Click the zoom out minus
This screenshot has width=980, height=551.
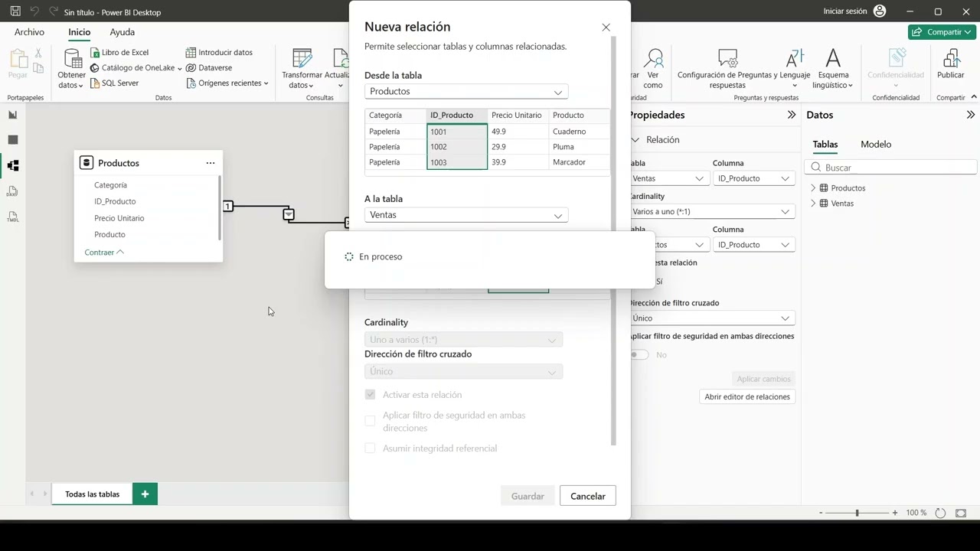[x=821, y=513]
